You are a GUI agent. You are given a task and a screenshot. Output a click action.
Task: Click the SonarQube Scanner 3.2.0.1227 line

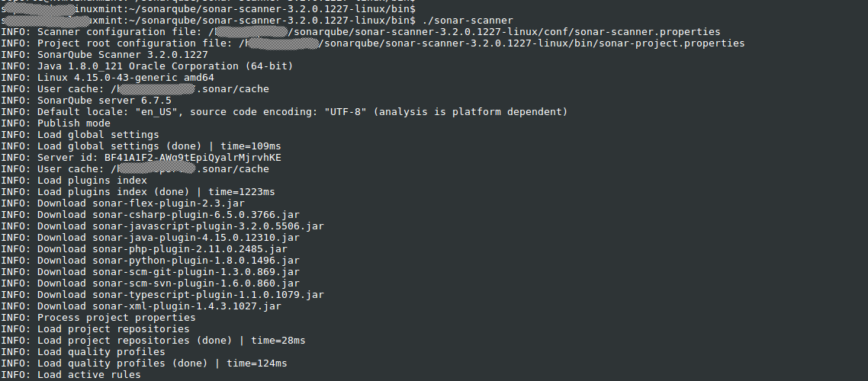coord(122,55)
